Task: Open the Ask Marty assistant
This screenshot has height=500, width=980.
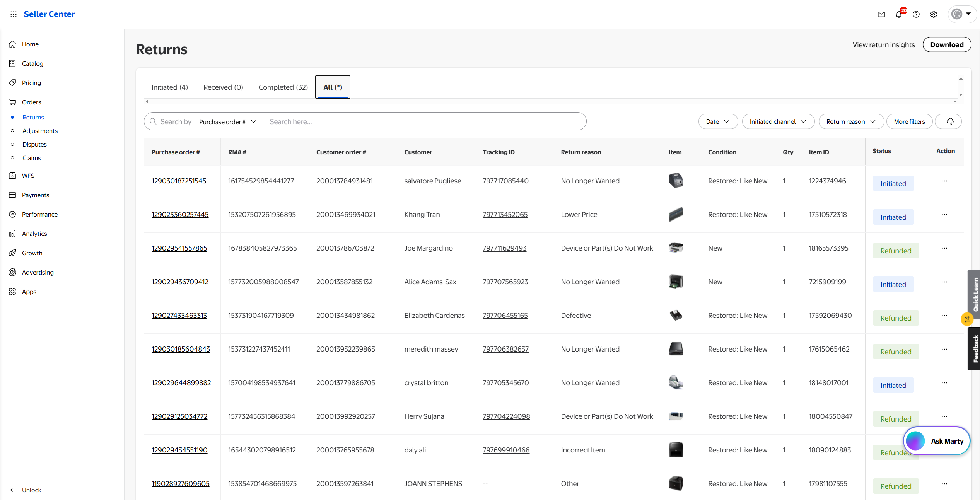Action: [936, 441]
